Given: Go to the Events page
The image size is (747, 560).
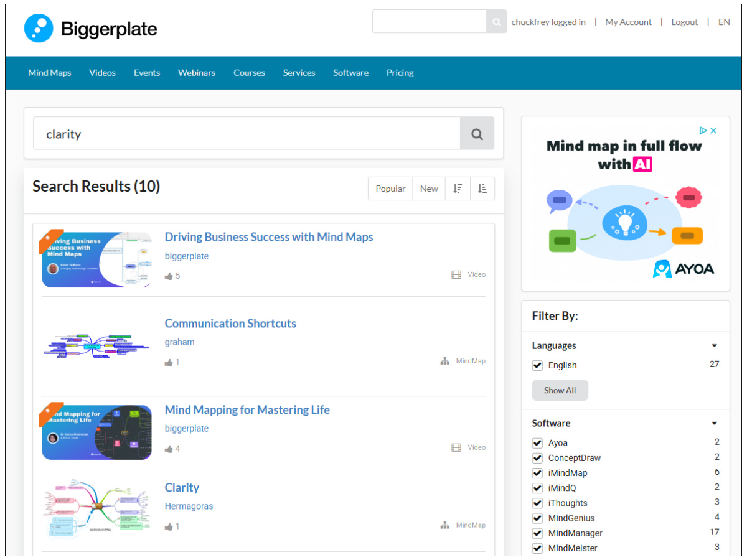Looking at the screenshot, I should coord(147,73).
